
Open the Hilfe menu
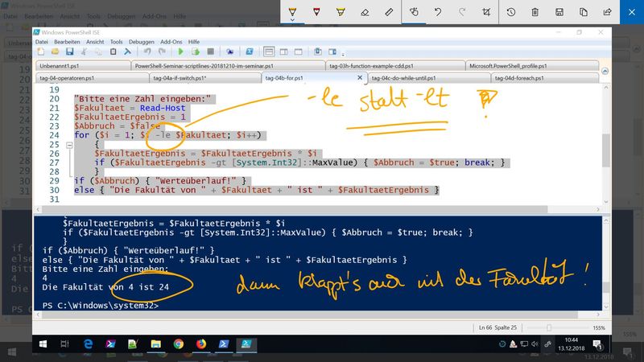click(x=194, y=42)
